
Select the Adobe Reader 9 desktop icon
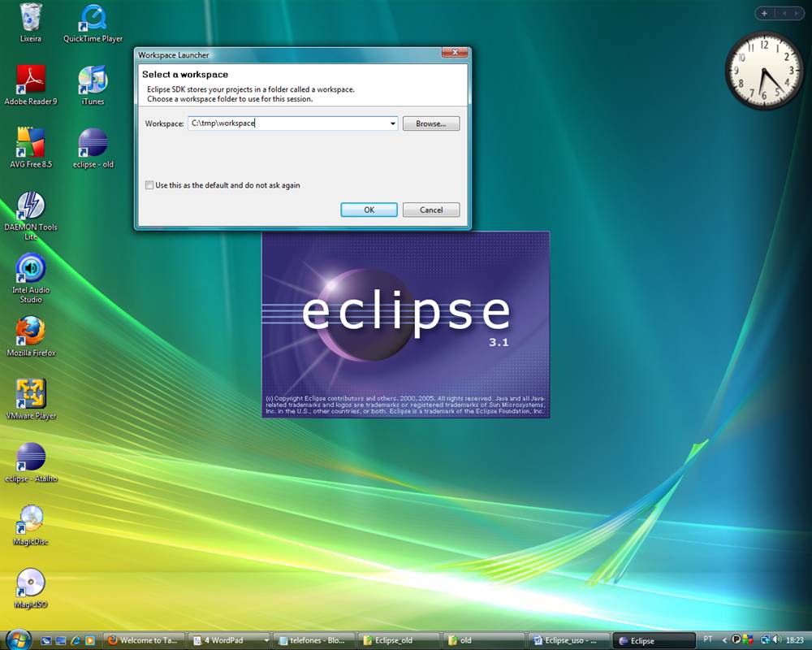tap(31, 85)
